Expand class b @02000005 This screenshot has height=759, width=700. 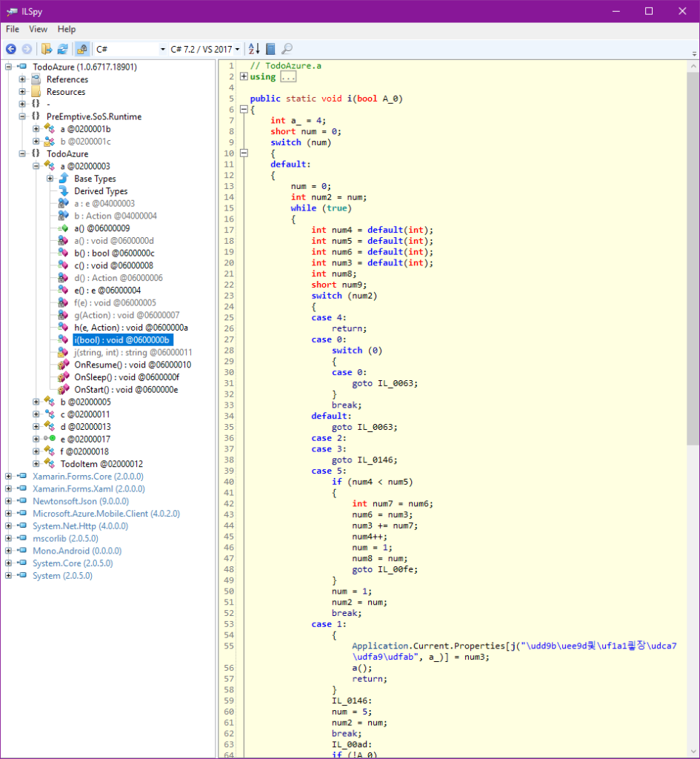[x=36, y=402]
